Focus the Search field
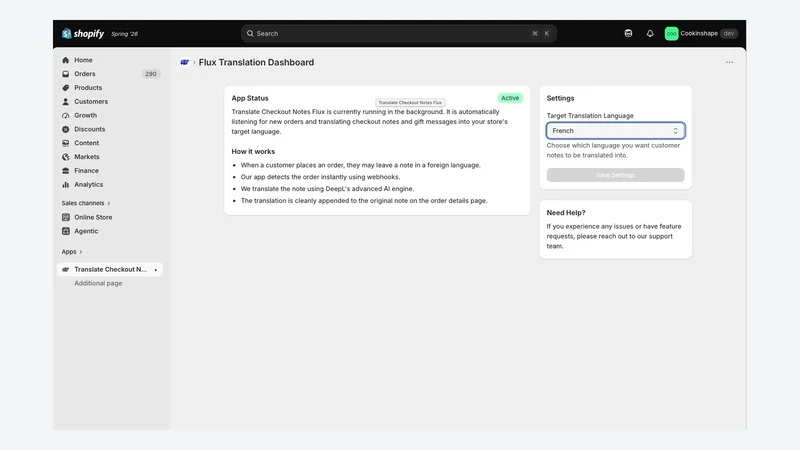The image size is (800, 450). click(398, 33)
